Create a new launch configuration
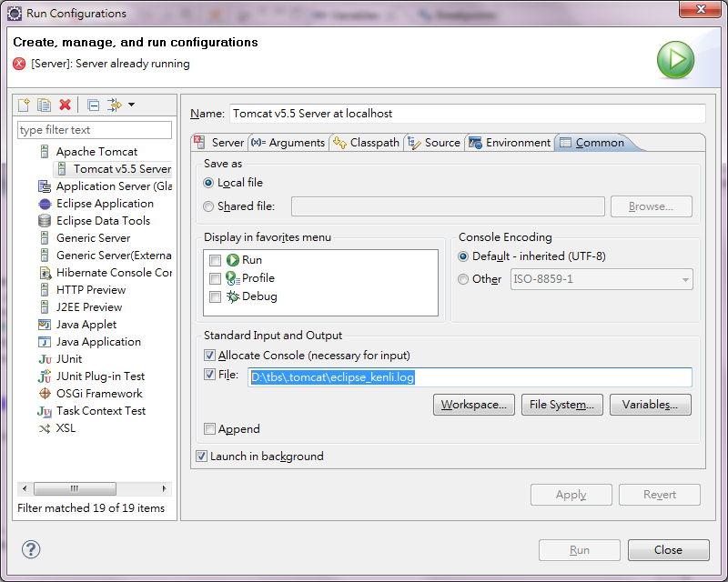Image resolution: width=728 pixels, height=582 pixels. 23,105
